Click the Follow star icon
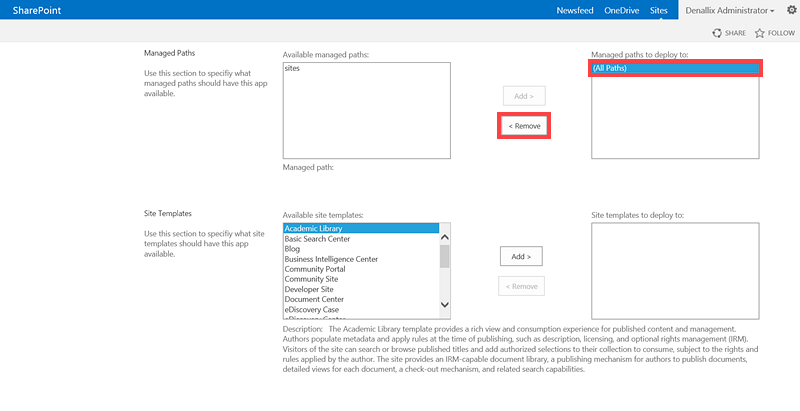 pos(760,33)
